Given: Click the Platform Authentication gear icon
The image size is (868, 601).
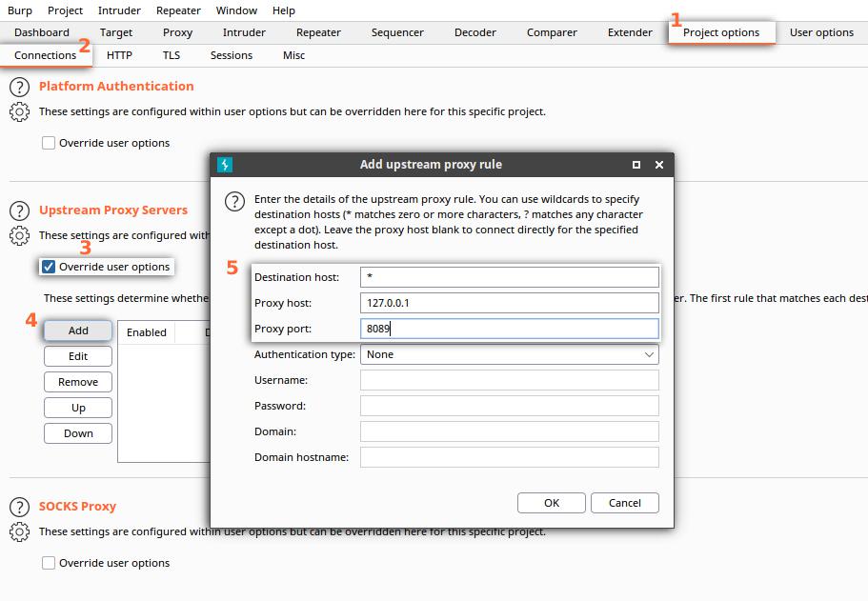Looking at the screenshot, I should [x=19, y=111].
